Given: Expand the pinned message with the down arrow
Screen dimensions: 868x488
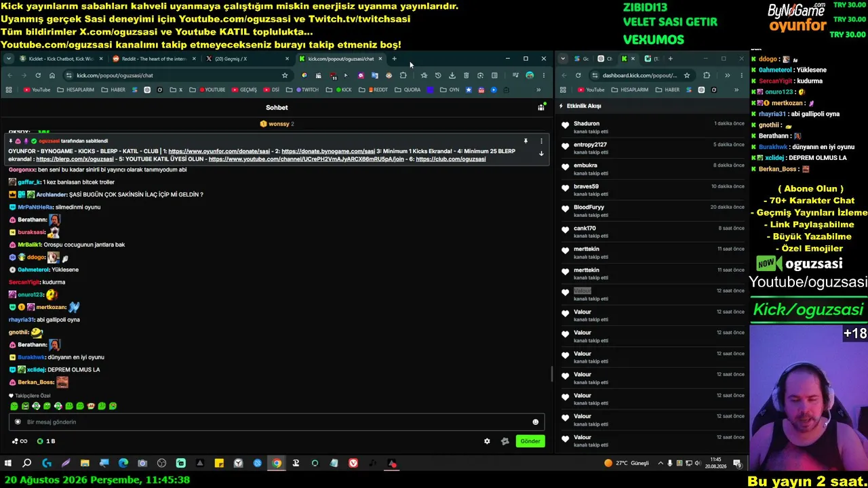Looking at the screenshot, I should tap(541, 154).
